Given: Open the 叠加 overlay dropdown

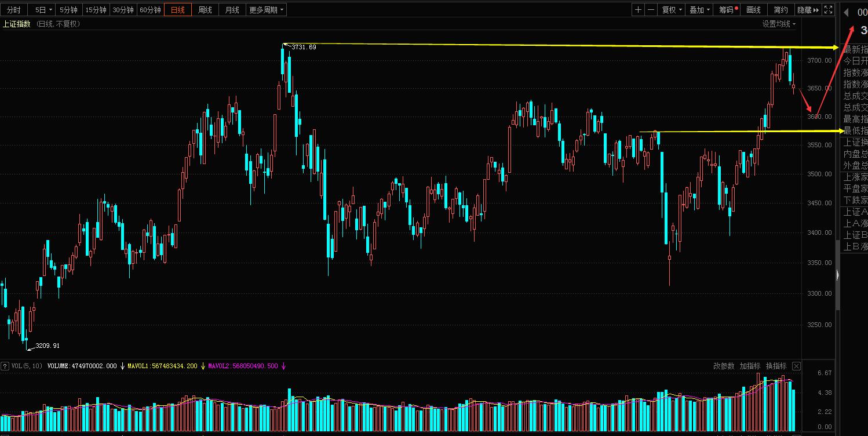Looking at the screenshot, I should 699,10.
